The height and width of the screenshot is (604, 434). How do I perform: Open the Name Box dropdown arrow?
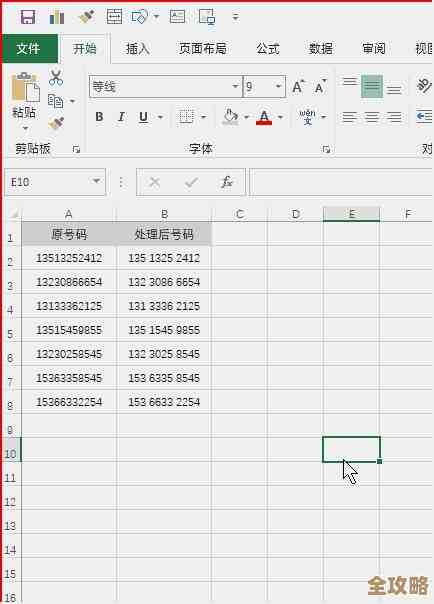pyautogui.click(x=96, y=181)
